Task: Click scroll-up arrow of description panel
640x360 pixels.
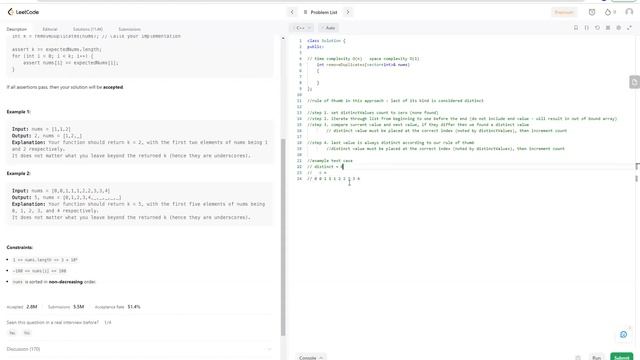Action: 283,38
